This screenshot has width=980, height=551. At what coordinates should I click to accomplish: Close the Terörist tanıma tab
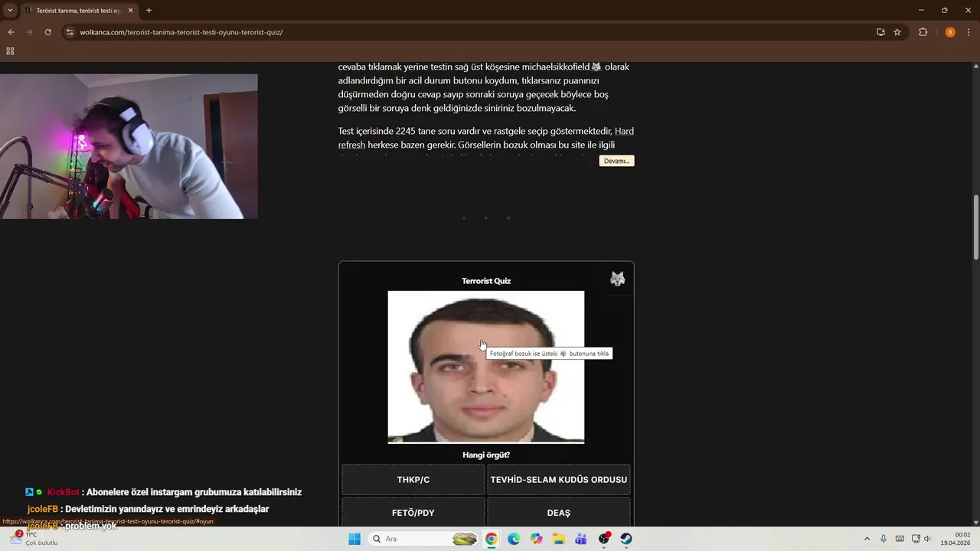click(130, 11)
